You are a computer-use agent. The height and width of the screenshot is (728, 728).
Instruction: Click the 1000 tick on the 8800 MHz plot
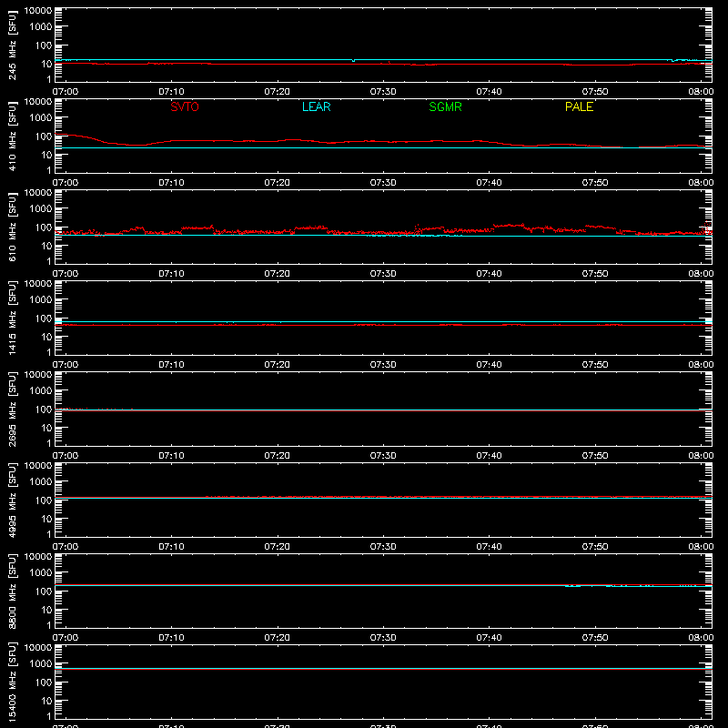click(41, 573)
